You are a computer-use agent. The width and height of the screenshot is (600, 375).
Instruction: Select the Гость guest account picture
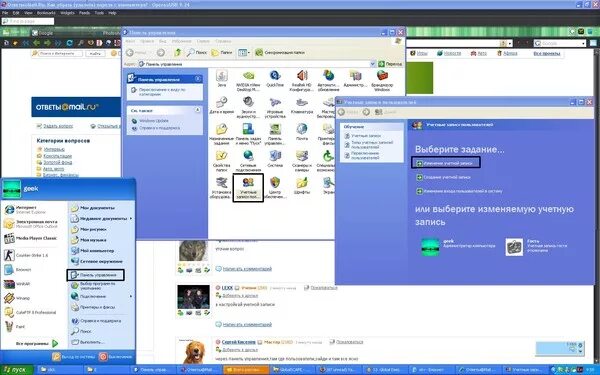(514, 247)
